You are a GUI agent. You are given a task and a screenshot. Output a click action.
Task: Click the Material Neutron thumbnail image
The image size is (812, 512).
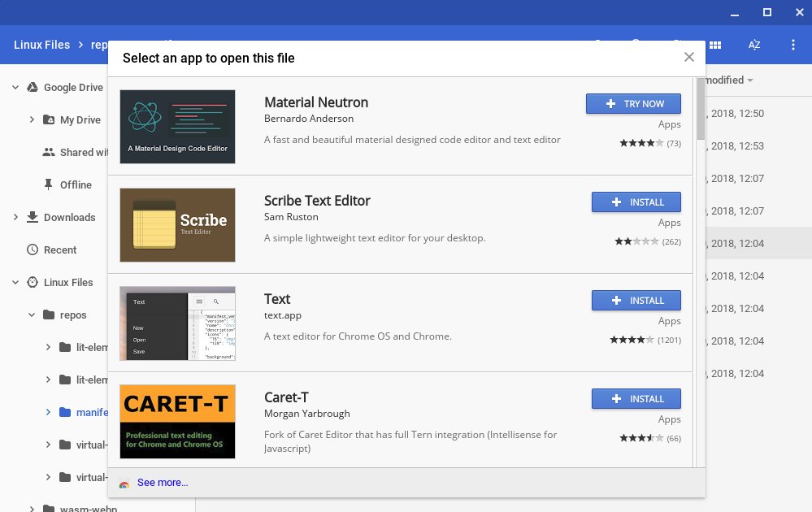click(177, 126)
